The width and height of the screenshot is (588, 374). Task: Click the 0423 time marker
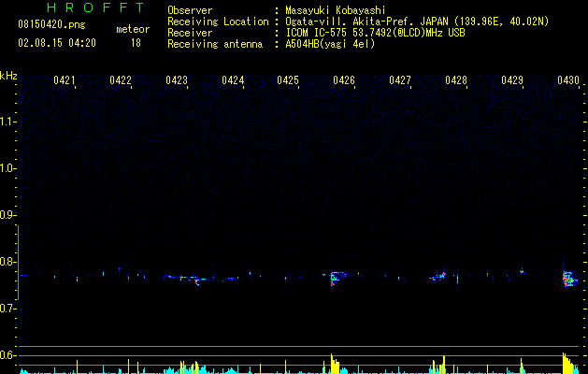pyautogui.click(x=177, y=80)
